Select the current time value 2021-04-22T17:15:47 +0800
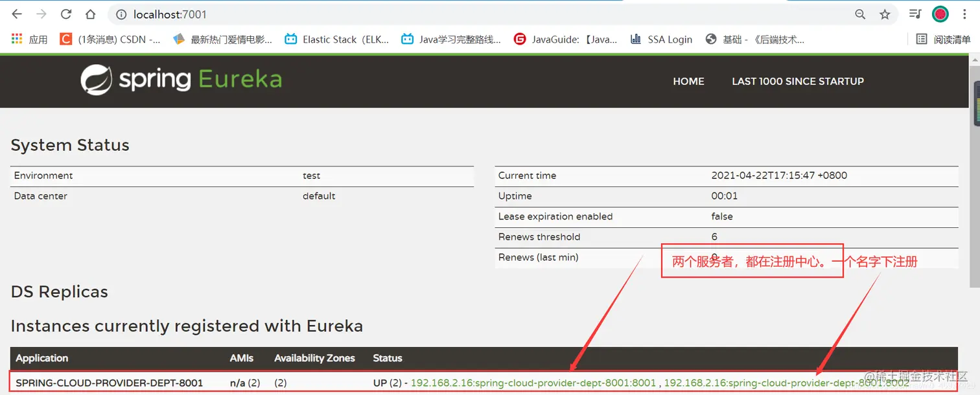The width and height of the screenshot is (980, 395). coord(779,175)
